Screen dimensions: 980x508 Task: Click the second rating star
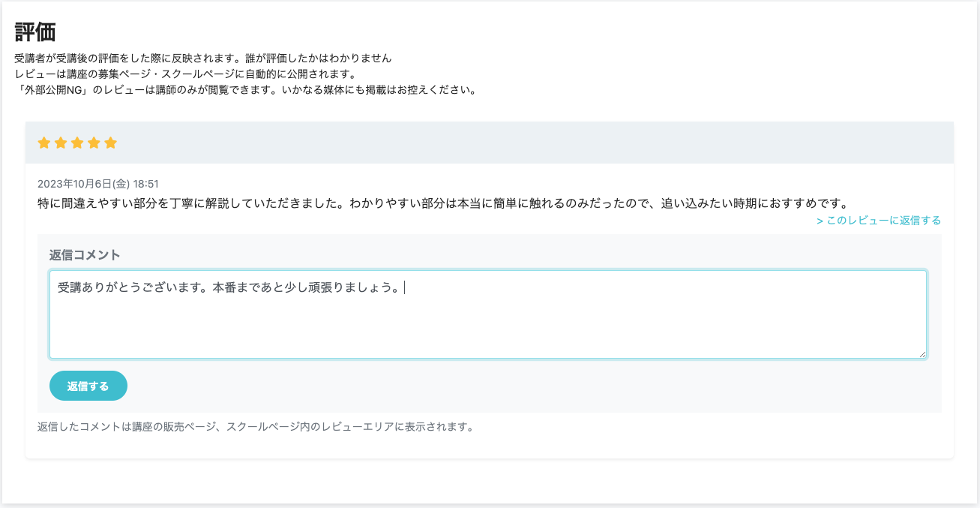tap(61, 143)
